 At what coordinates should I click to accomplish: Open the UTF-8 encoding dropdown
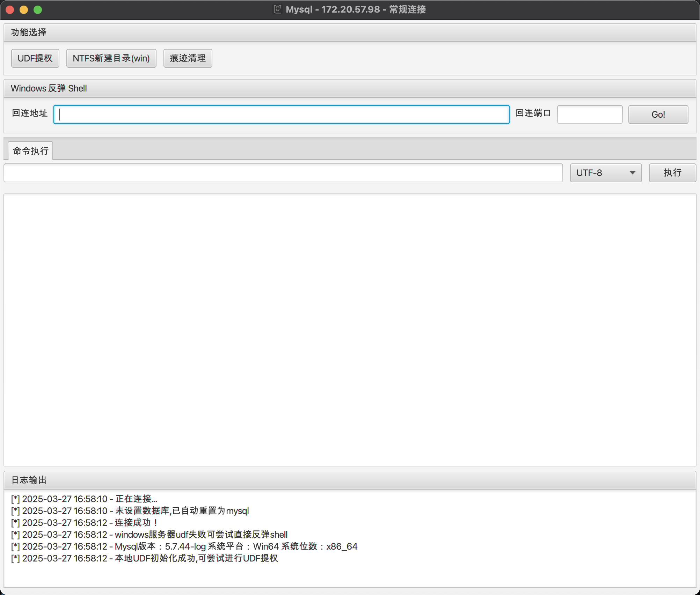(x=606, y=173)
